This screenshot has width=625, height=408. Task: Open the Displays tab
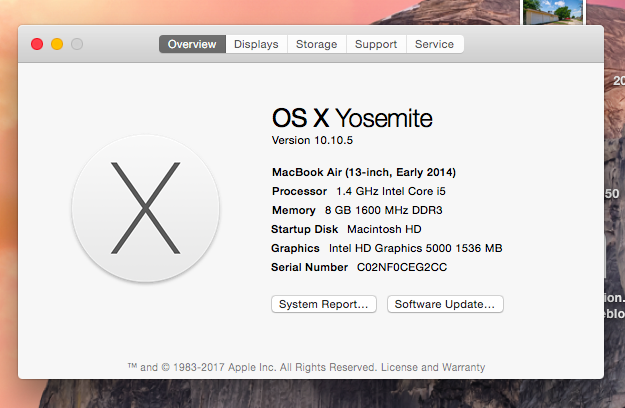(256, 44)
